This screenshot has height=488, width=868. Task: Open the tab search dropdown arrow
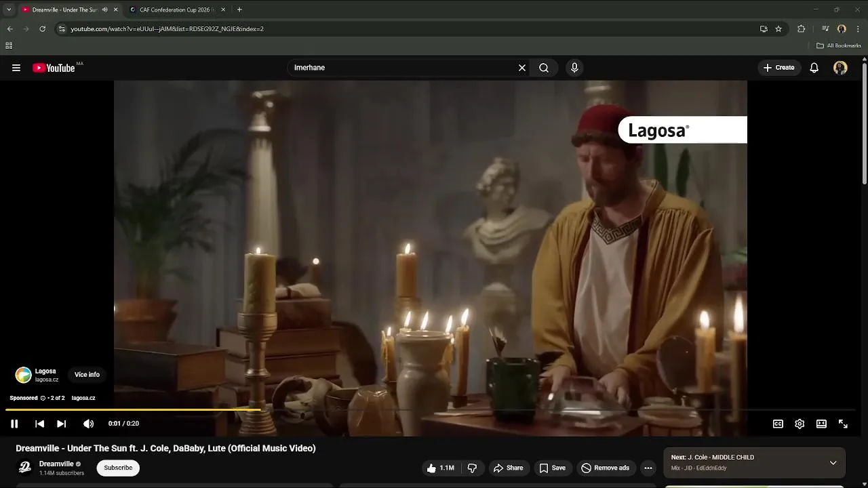click(x=9, y=9)
